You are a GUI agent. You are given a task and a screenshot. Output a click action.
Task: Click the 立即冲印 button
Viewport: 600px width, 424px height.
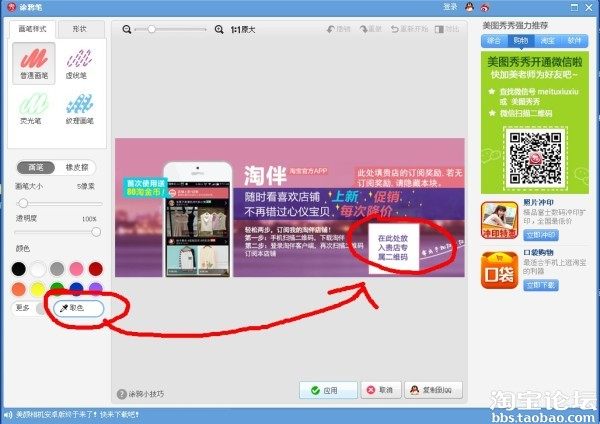[541, 235]
